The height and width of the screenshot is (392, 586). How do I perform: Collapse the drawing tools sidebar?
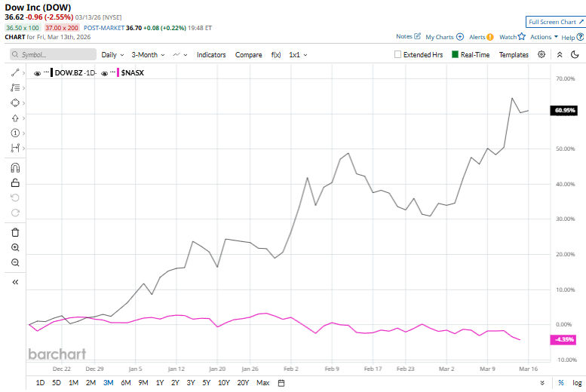pos(15,282)
